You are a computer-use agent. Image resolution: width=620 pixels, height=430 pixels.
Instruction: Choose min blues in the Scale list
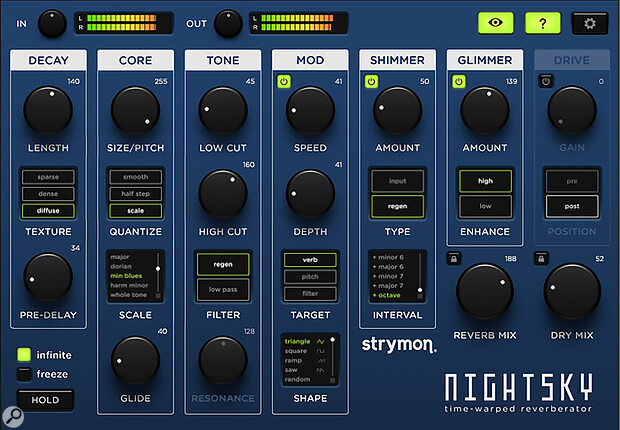point(126,276)
